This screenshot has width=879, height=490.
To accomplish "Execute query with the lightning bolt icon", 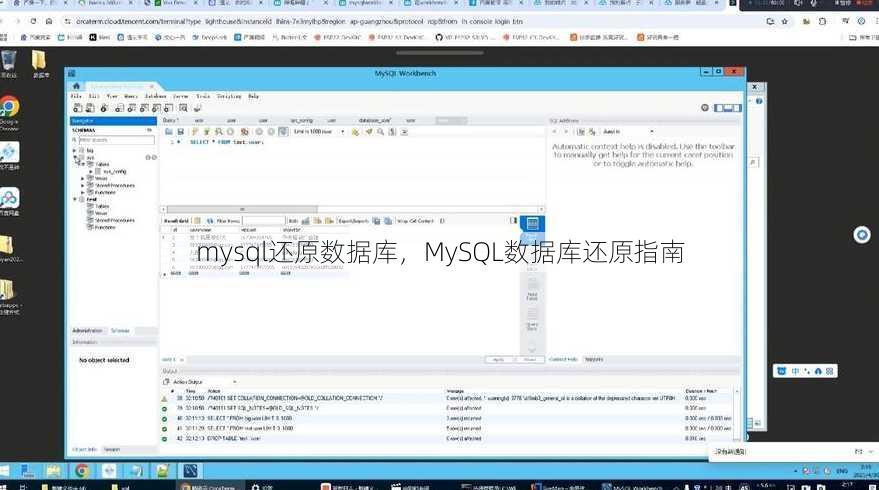I will [x=195, y=132].
